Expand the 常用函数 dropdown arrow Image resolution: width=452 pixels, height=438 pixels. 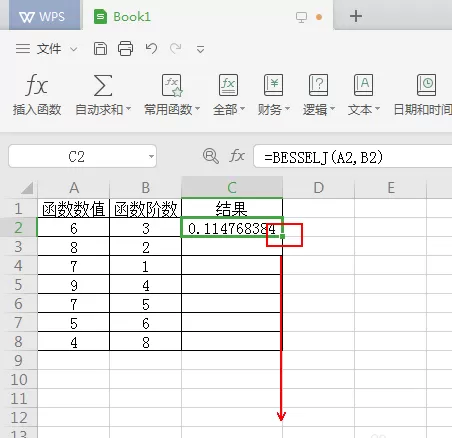[197, 109]
